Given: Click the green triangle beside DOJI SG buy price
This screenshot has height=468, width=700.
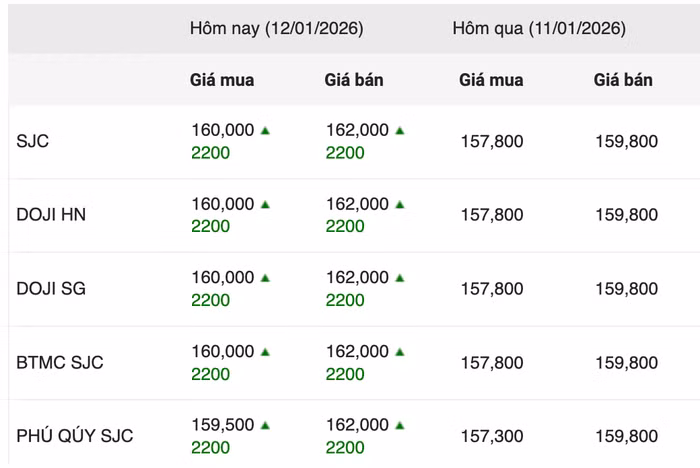Looking at the screenshot, I should pos(265,277).
